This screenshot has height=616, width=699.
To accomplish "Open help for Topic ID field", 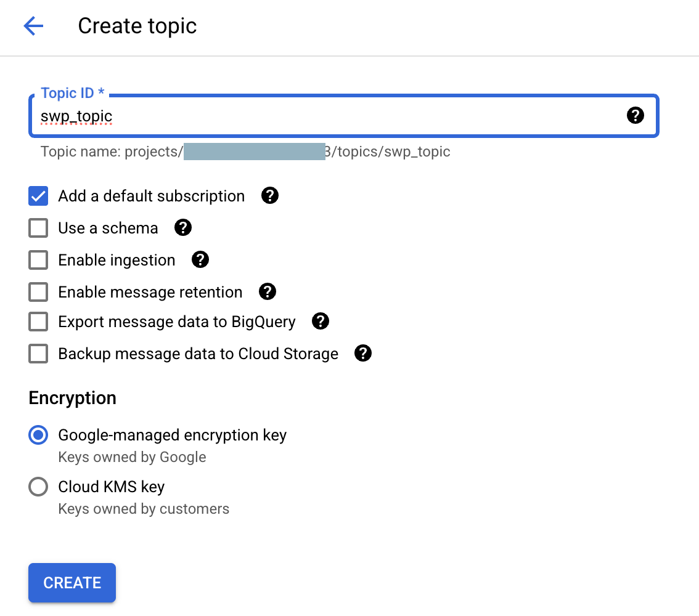I will coord(635,115).
